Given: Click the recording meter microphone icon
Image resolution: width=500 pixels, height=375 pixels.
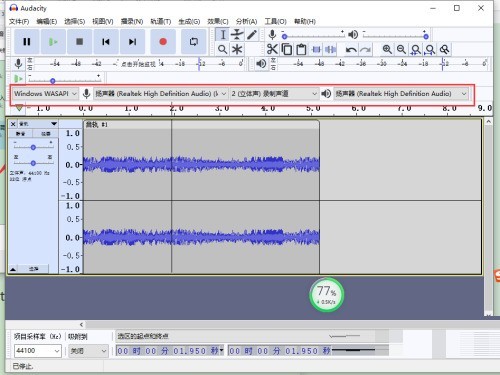Looking at the screenshot, I should pyautogui.click(x=18, y=63).
